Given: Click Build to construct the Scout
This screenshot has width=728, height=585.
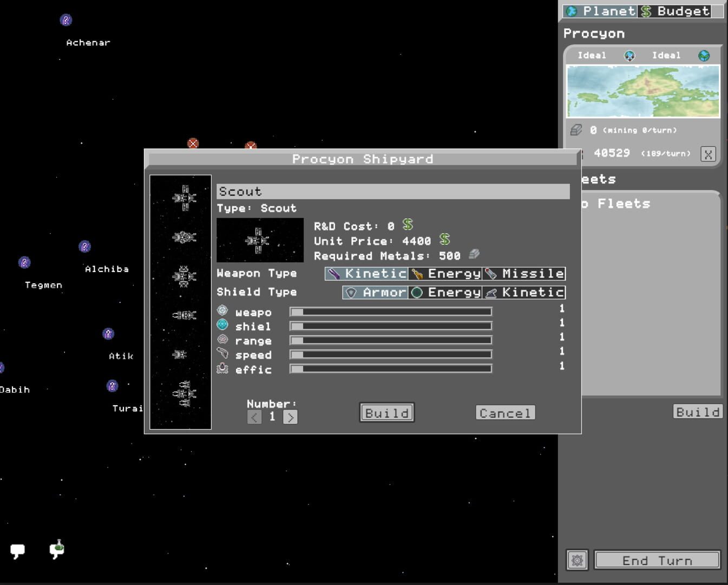Looking at the screenshot, I should (x=386, y=413).
